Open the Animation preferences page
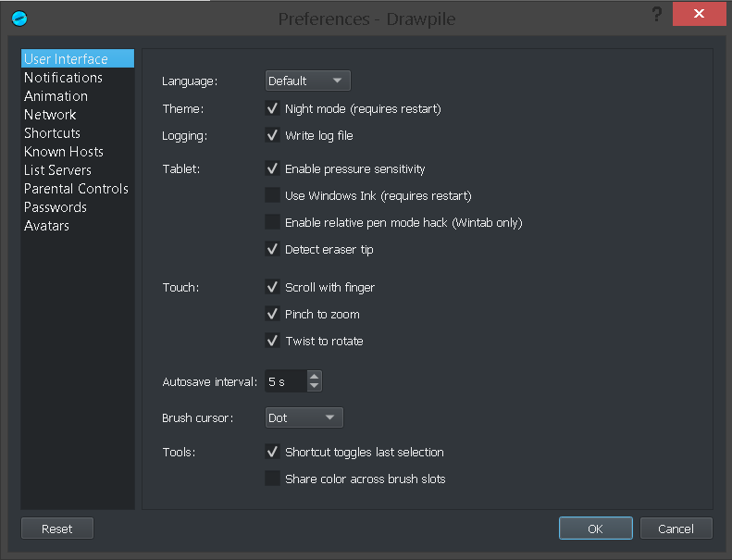This screenshot has height=560, width=732. tap(78, 96)
